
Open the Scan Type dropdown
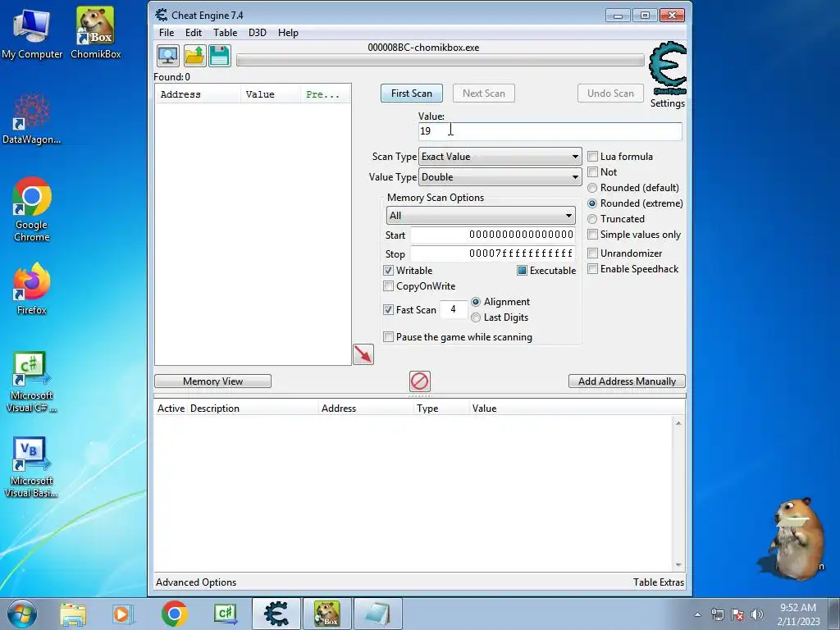click(x=500, y=157)
